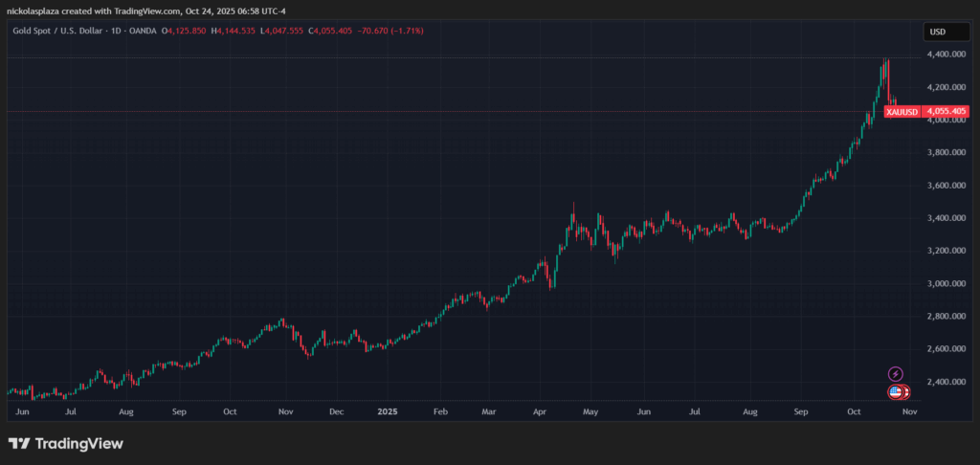The height and width of the screenshot is (465, 980).
Task: Click the Apr label on the time axis
Action: [x=541, y=410]
